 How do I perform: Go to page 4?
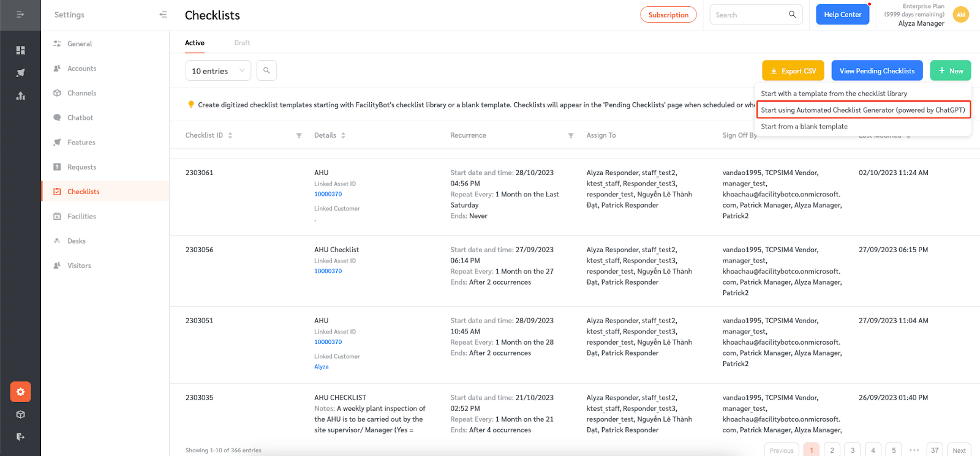(873, 450)
